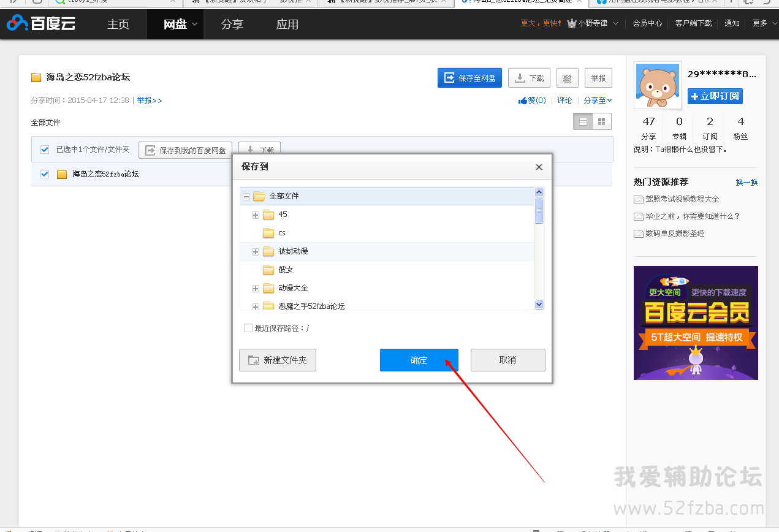Switch to list view layout

(583, 121)
